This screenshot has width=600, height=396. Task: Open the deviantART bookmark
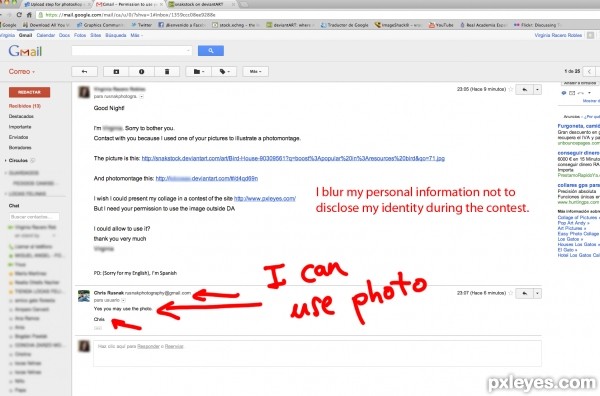[x=290, y=25]
